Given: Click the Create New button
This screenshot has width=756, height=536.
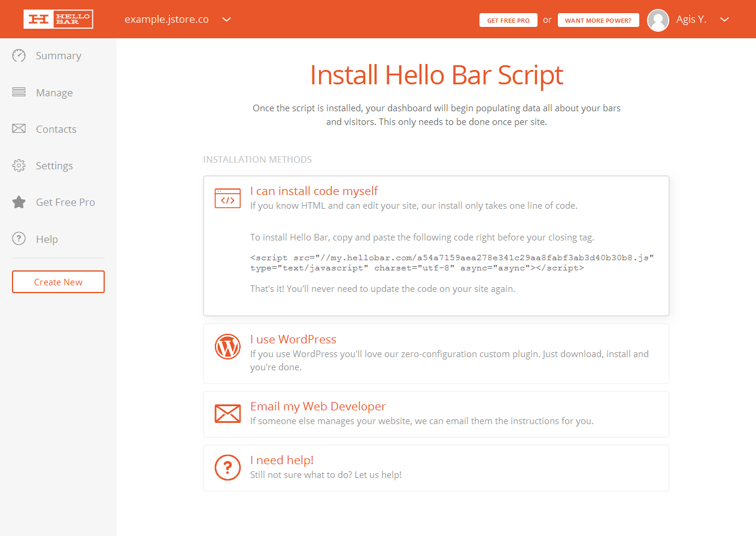Looking at the screenshot, I should [x=58, y=282].
